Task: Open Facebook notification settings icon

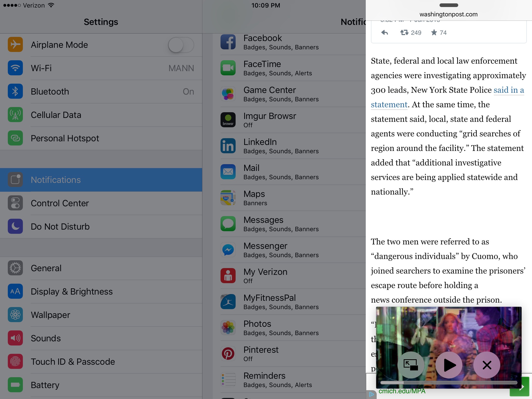Action: [x=228, y=42]
